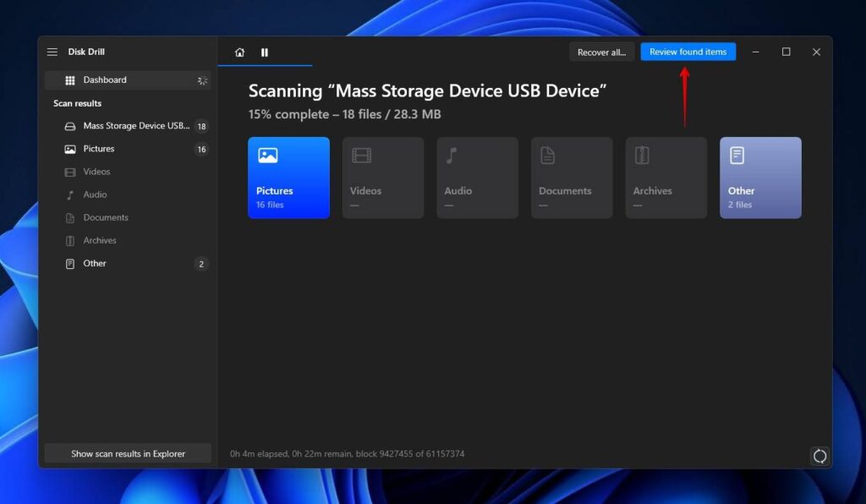Toggle the sidebar with the hamburger menu
The width and height of the screenshot is (866, 504).
point(51,52)
